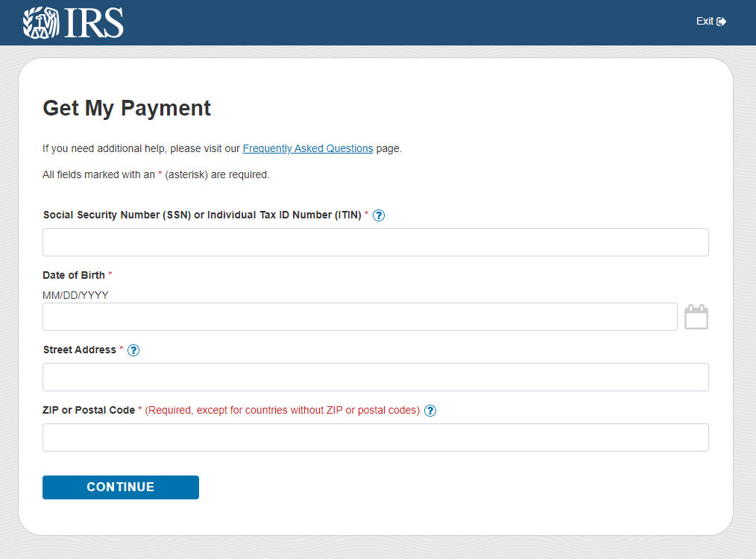Click 'All fields marked with an' asterisk notice

(x=156, y=174)
